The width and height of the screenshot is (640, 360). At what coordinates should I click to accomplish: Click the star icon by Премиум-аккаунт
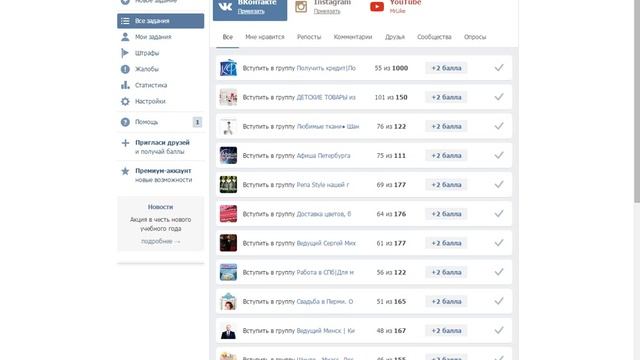pyautogui.click(x=125, y=171)
